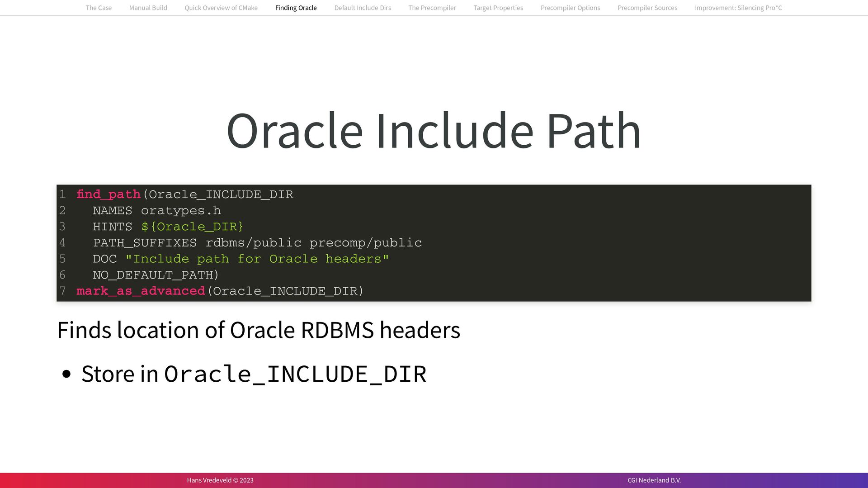
Task: Click 'NO_DEFAULT_PATH)' on code line 6
Action: 156,275
